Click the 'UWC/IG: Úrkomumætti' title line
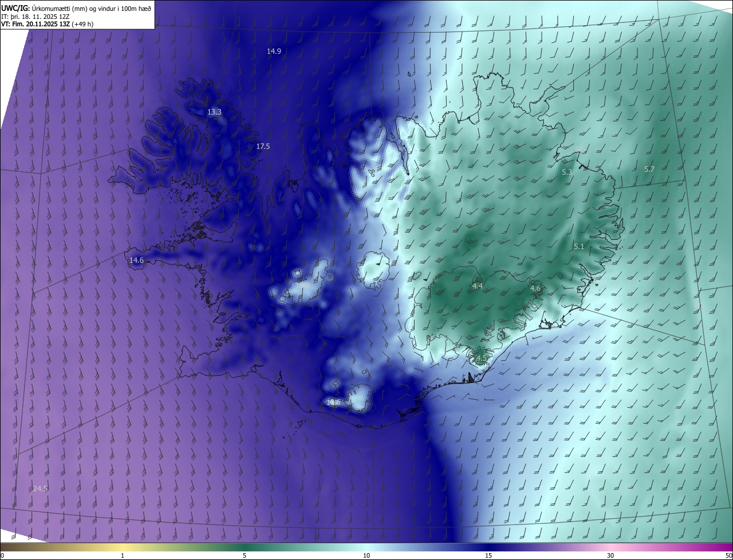733x560 pixels. pyautogui.click(x=76, y=8)
